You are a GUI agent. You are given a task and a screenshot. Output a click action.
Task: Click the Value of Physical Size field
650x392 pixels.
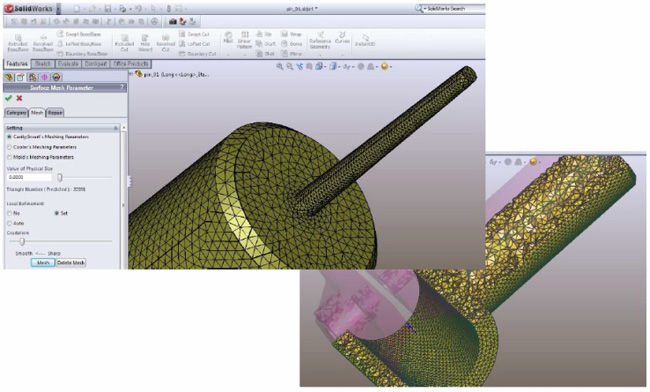click(x=29, y=177)
